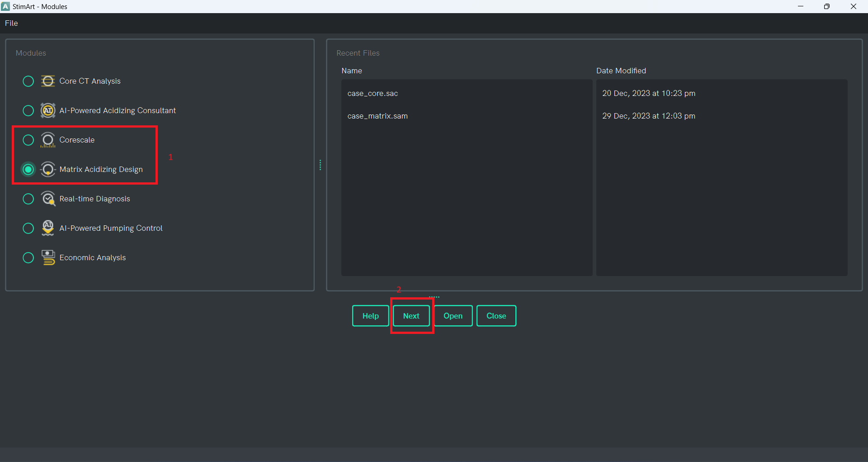This screenshot has width=868, height=462.
Task: Select the Economic Analysis radio button
Action: [x=28, y=257]
